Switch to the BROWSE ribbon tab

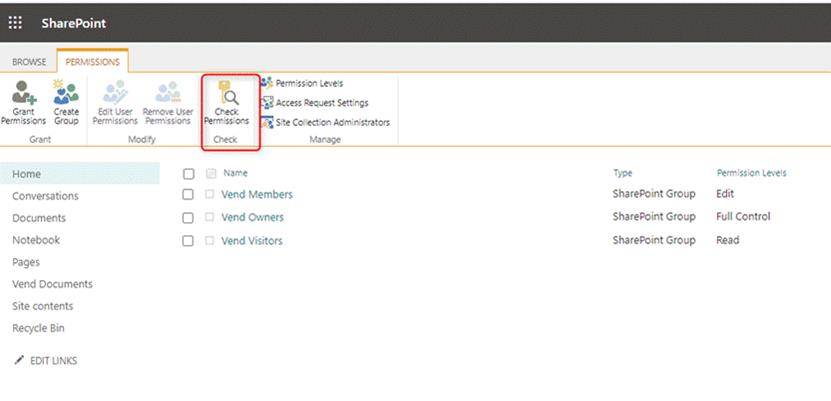[29, 62]
